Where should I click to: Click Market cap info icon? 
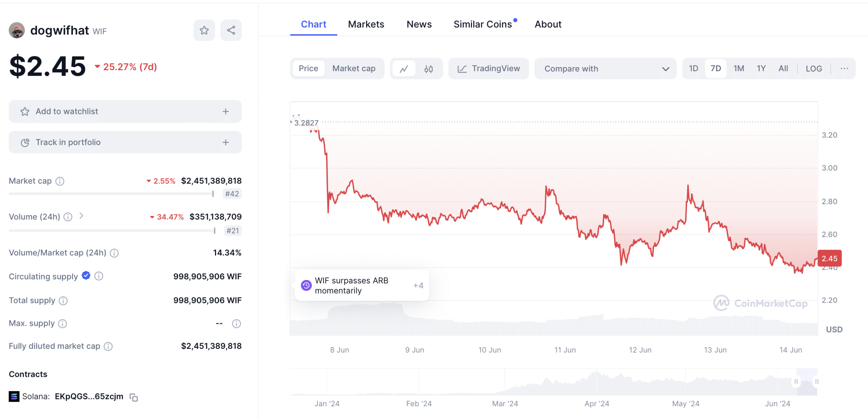coord(60,181)
